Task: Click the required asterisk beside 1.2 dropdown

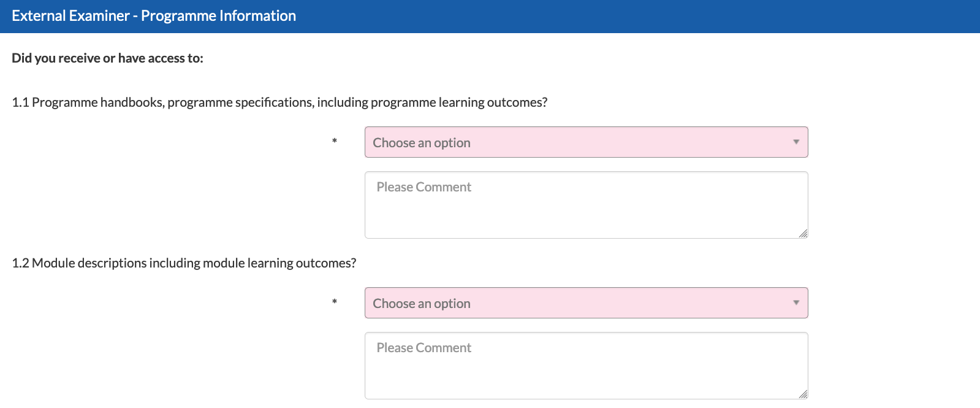Action: [335, 302]
